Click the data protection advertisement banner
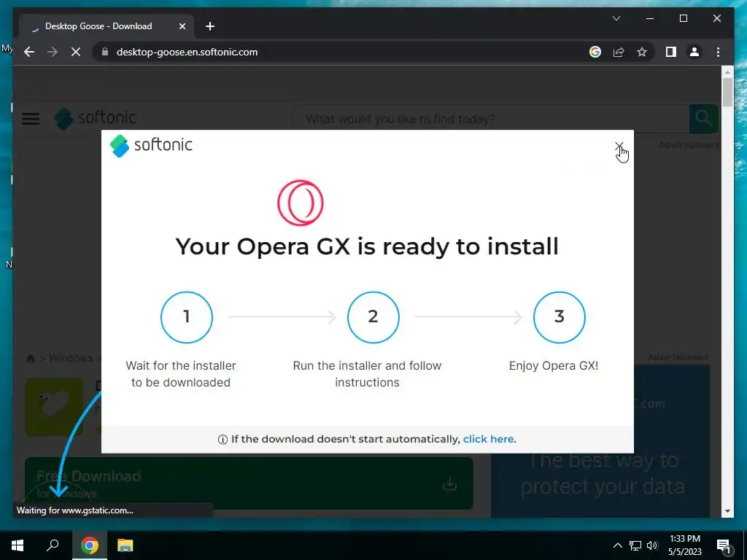The height and width of the screenshot is (560, 747). (600, 441)
